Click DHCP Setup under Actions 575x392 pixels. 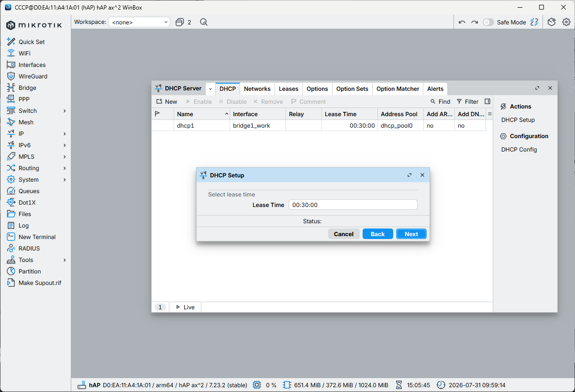(518, 120)
